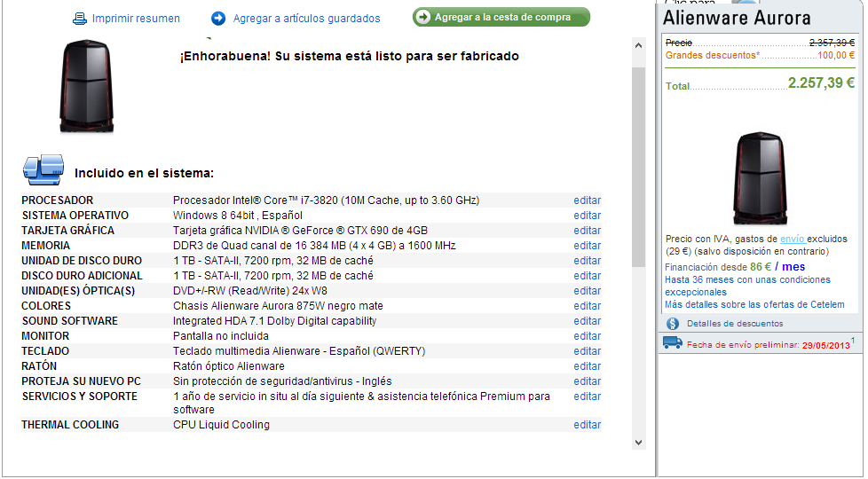Edit the MEMORIA selection

588,245
